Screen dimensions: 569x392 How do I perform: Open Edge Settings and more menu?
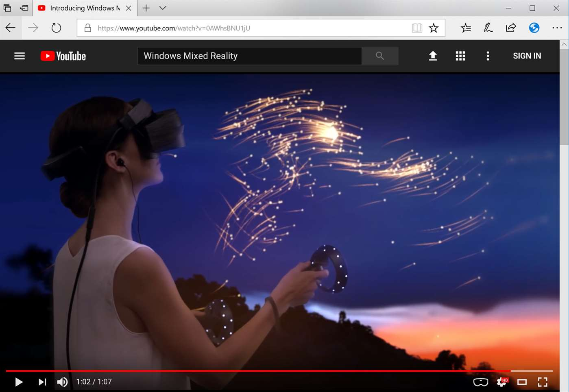557,28
